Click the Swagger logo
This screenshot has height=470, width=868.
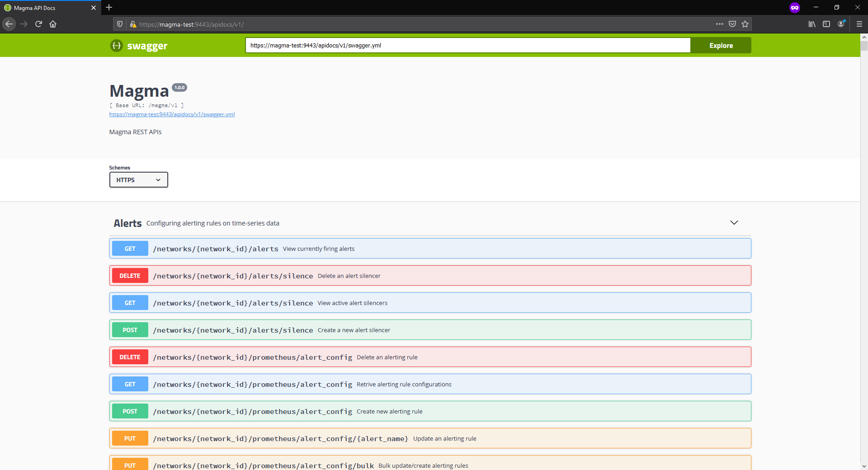tap(139, 46)
